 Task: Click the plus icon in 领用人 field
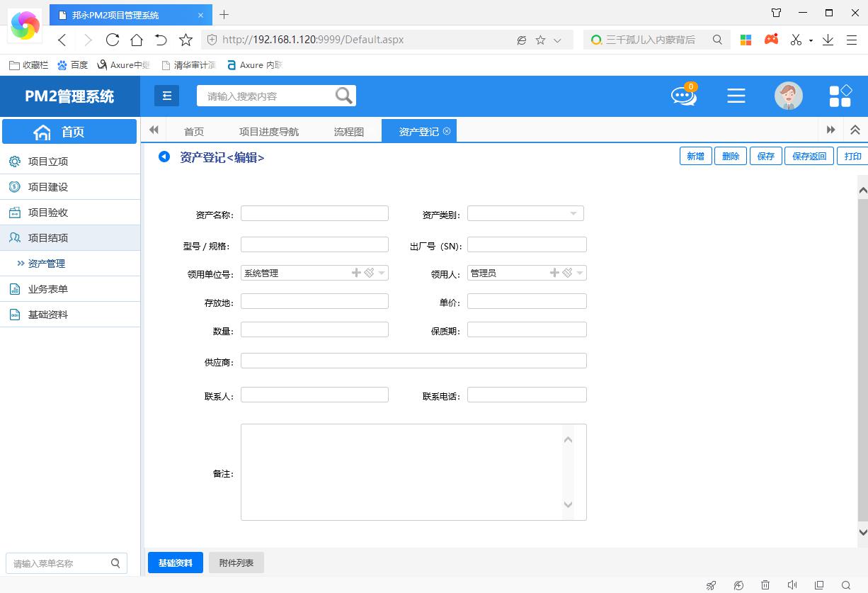click(554, 273)
